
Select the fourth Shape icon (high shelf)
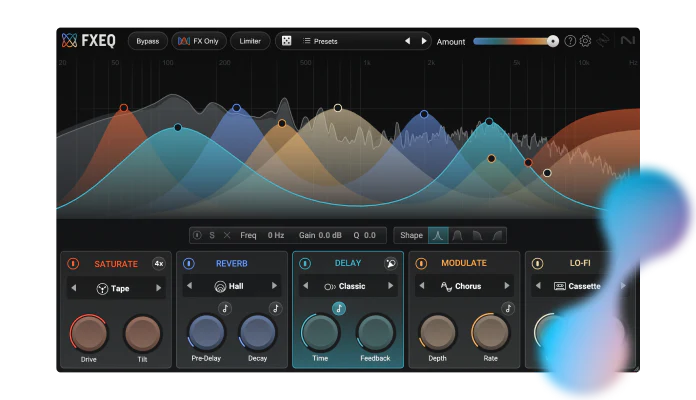497,235
